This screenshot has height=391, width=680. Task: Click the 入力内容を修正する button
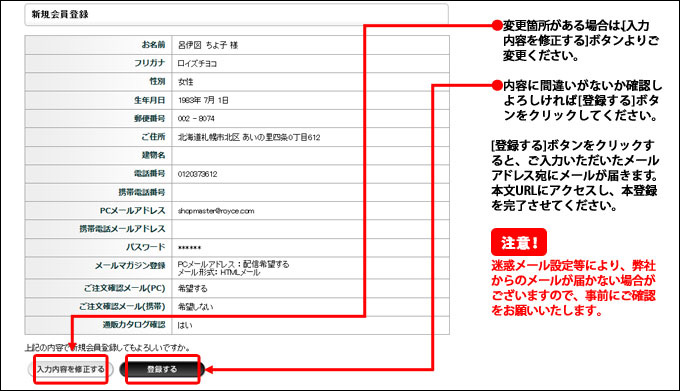[71, 369]
